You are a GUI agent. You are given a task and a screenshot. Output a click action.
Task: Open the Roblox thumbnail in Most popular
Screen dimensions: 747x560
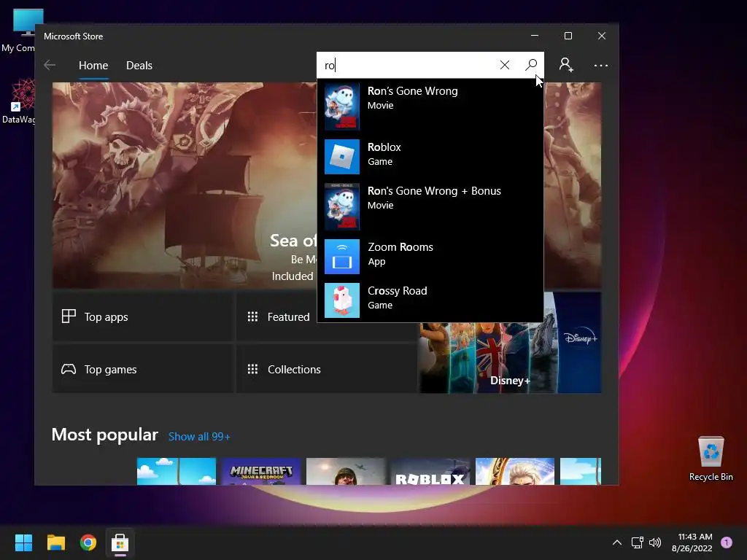point(430,472)
